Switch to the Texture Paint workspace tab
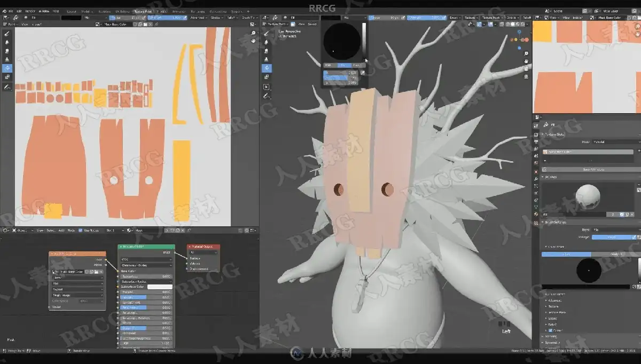The width and height of the screenshot is (641, 364). pyautogui.click(x=142, y=11)
